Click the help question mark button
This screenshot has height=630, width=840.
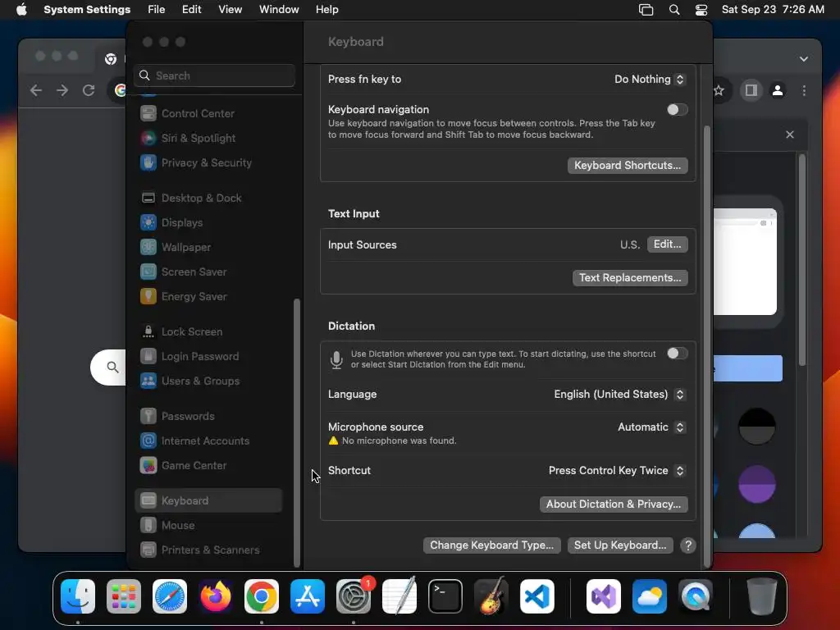[688, 546]
